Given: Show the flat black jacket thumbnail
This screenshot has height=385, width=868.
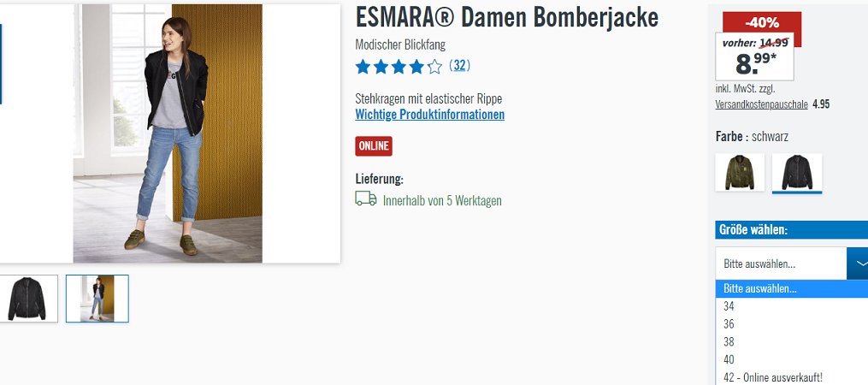Looking at the screenshot, I should point(27,298).
